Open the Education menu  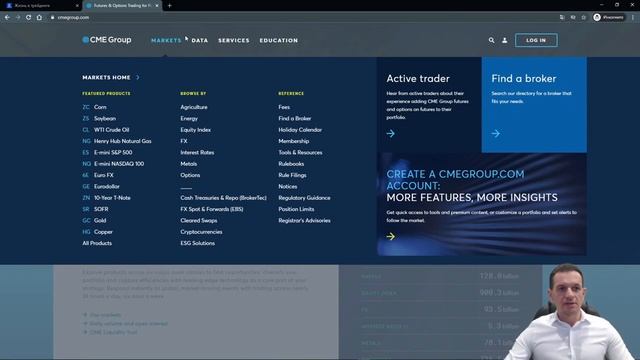click(x=279, y=40)
